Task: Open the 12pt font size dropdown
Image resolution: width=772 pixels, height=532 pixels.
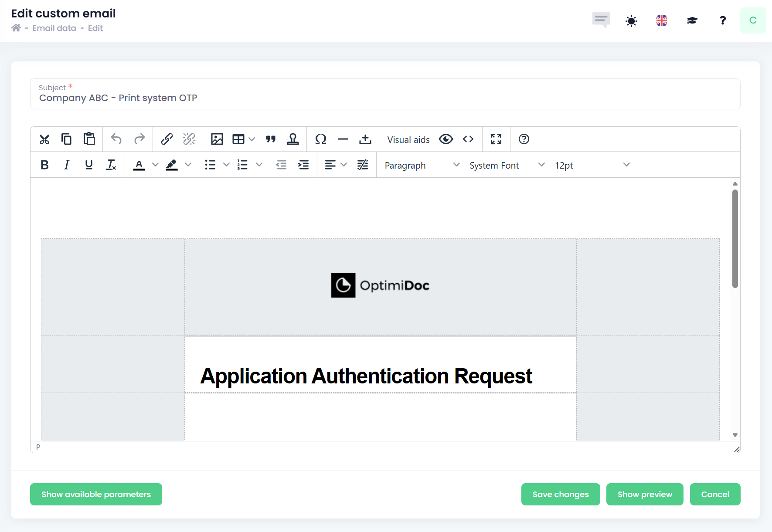Action: (592, 165)
